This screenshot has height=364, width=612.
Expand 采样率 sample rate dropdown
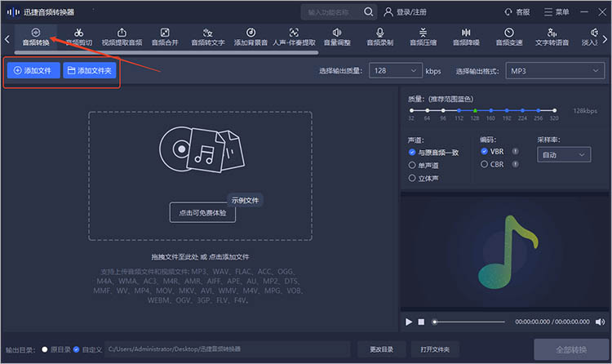[x=564, y=155]
